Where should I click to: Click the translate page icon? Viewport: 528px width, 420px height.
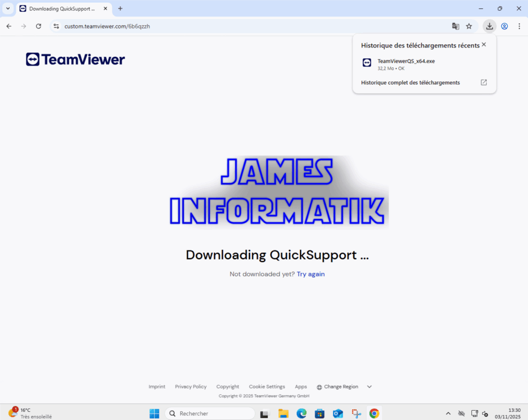455,26
